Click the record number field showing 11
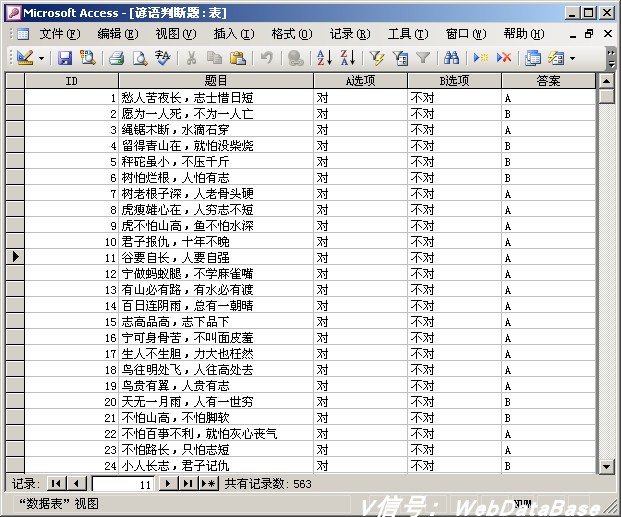 [x=123, y=484]
